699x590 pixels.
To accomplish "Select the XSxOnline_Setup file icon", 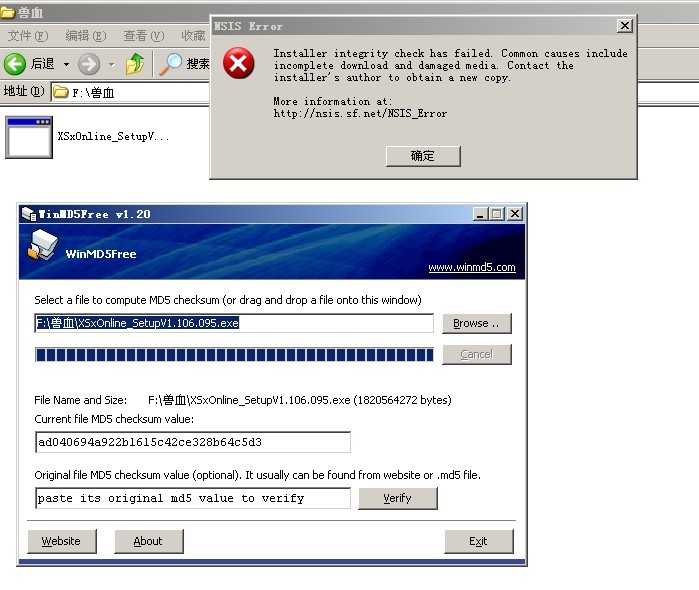I will click(x=29, y=137).
